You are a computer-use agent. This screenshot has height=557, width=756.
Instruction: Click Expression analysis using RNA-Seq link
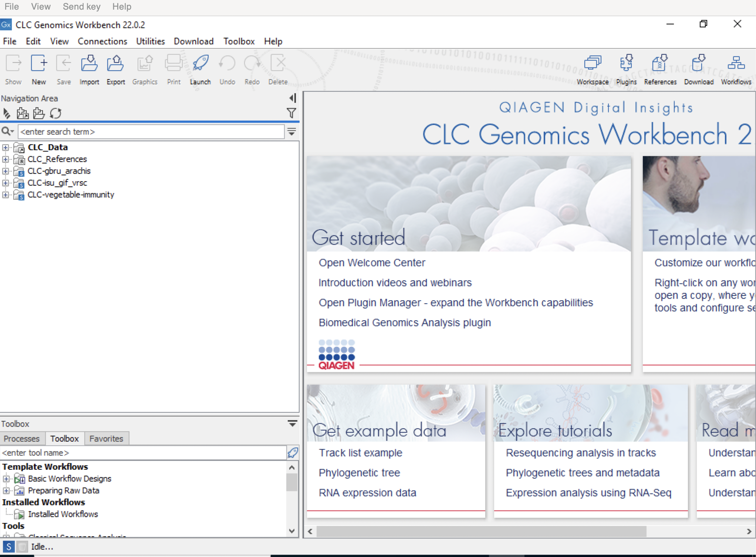588,493
